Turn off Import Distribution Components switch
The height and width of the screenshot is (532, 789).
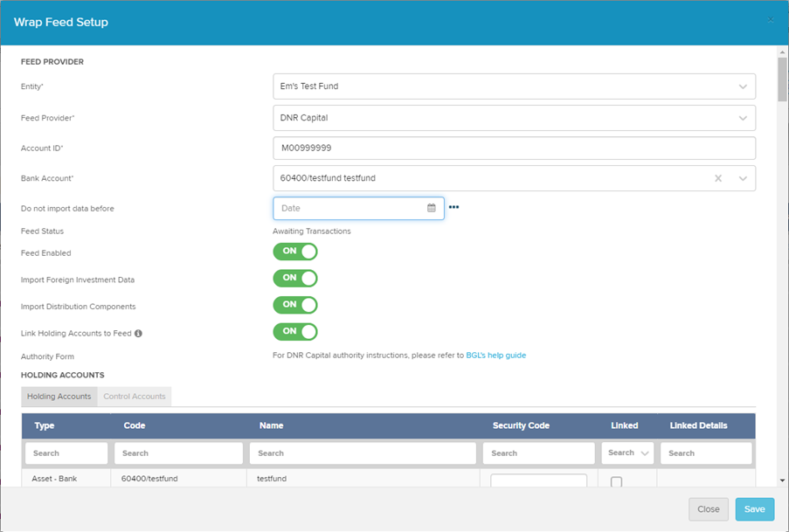[x=295, y=305]
